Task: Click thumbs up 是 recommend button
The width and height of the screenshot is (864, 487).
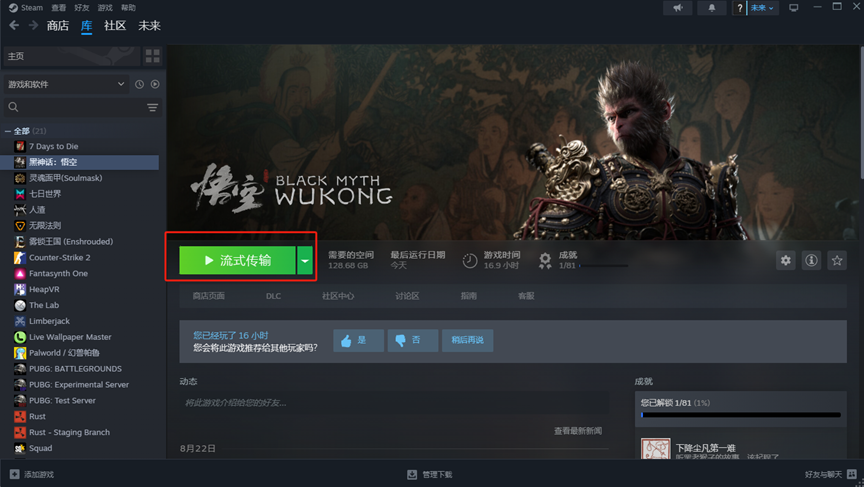Action: click(x=358, y=340)
